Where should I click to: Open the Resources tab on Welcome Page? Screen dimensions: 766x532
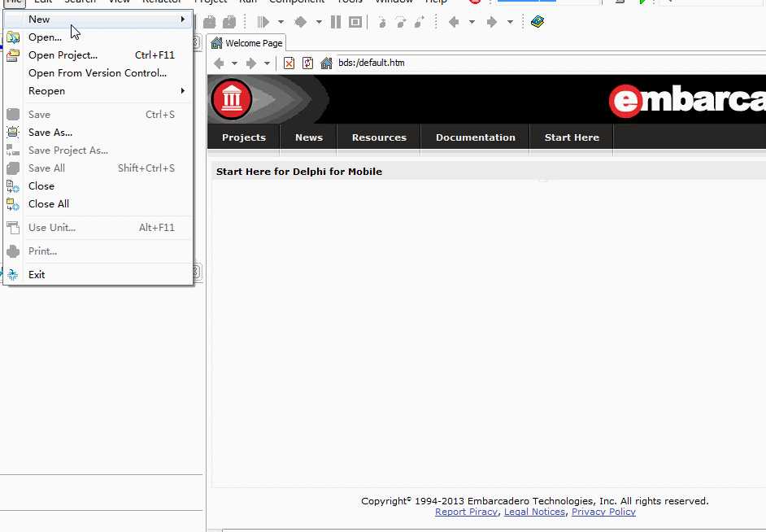tap(379, 137)
